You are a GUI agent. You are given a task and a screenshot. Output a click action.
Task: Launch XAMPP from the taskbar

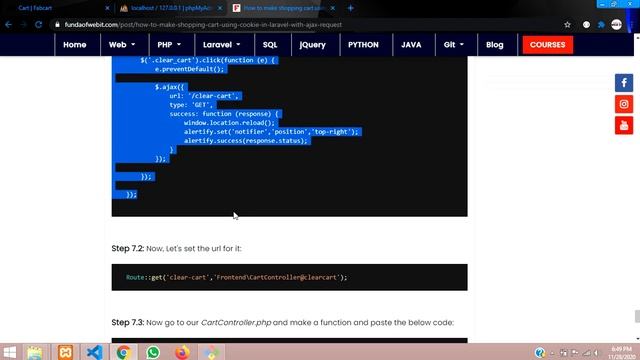(x=65, y=352)
